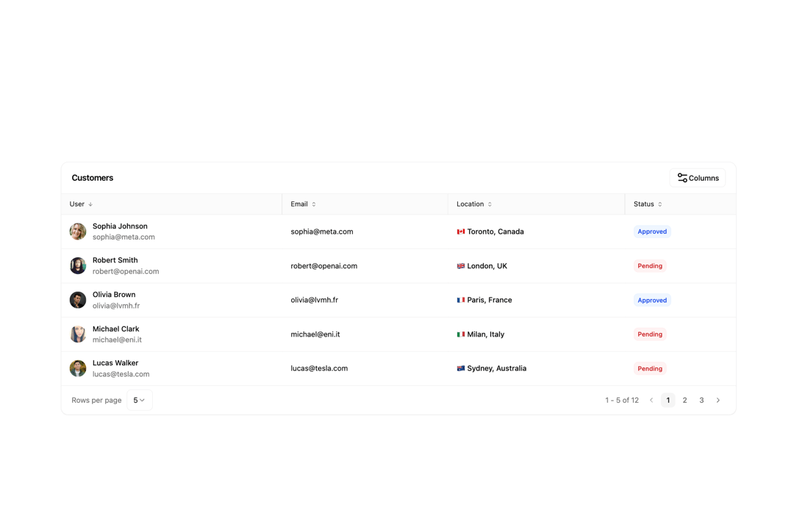Screen dimensions: 794x532
Task: Click Lucas Walker's Pending status badge
Action: 650,368
